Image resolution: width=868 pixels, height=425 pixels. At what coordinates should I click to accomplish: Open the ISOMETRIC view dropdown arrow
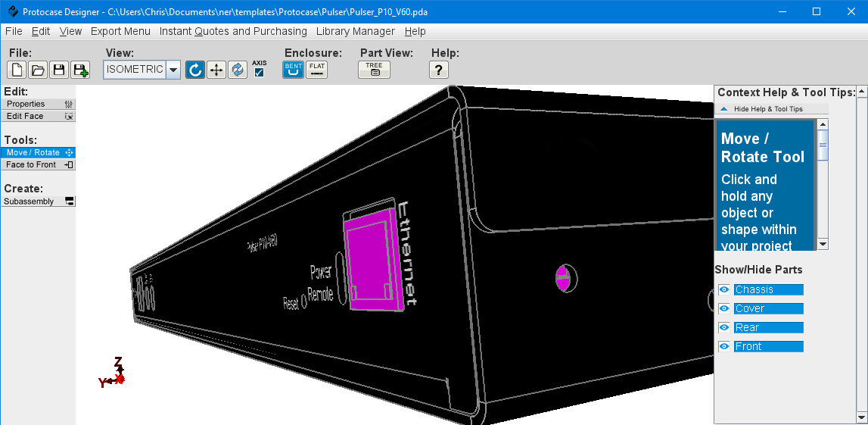pyautogui.click(x=173, y=70)
